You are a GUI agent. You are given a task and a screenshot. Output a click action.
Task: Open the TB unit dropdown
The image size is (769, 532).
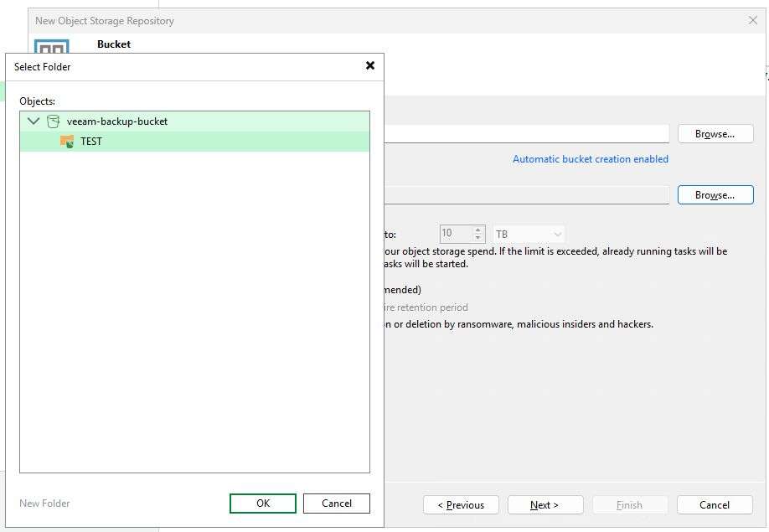pyautogui.click(x=529, y=234)
